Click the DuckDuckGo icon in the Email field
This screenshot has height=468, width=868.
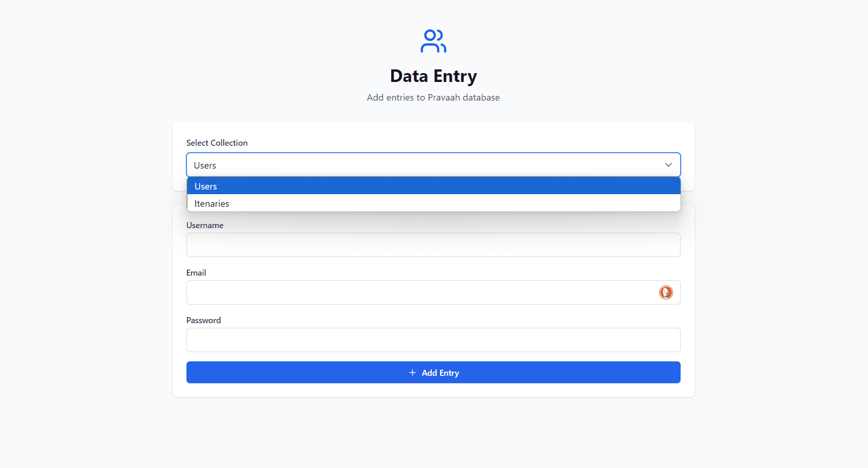[666, 292]
